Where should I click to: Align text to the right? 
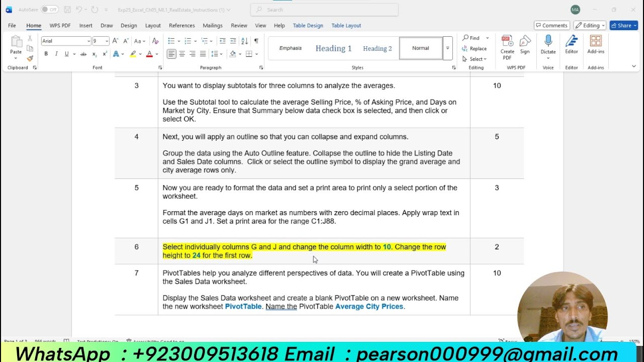point(193,54)
